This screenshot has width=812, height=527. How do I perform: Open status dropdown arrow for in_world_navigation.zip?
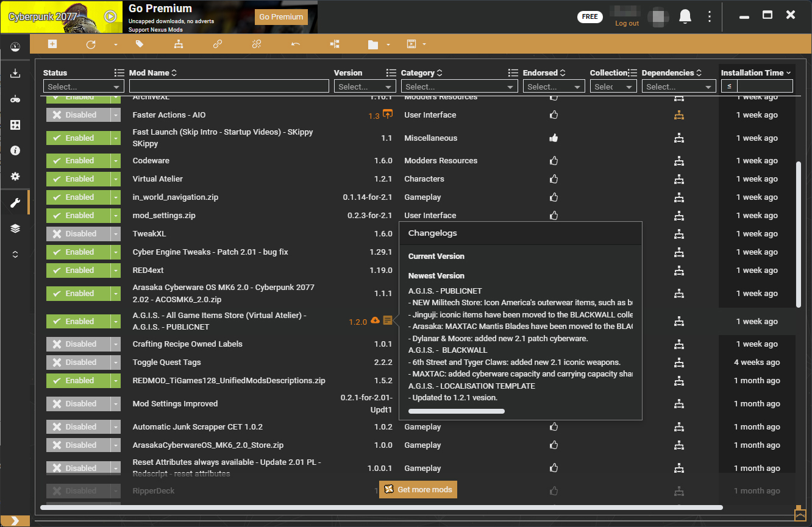click(x=115, y=197)
